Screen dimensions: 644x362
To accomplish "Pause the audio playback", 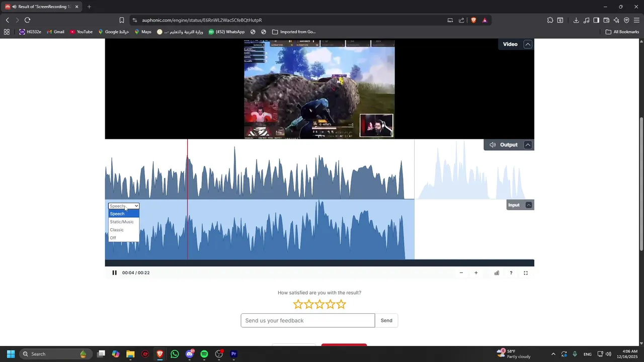I will 114,273.
